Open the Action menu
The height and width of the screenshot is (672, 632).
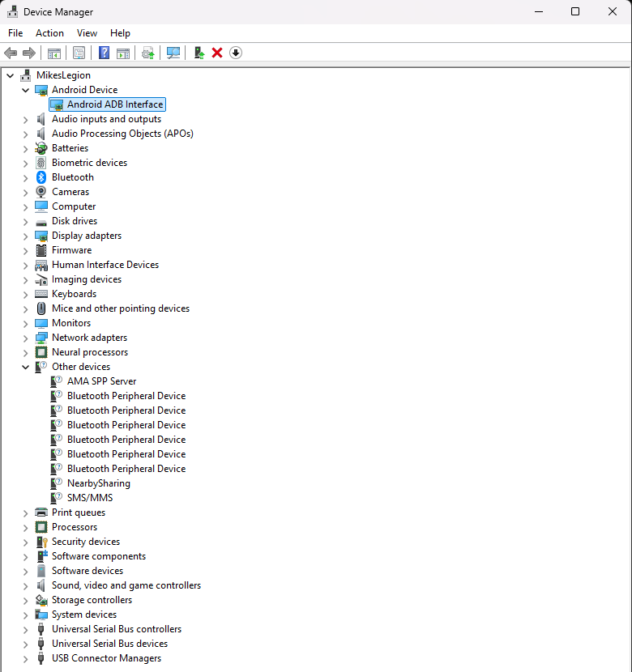pos(49,33)
